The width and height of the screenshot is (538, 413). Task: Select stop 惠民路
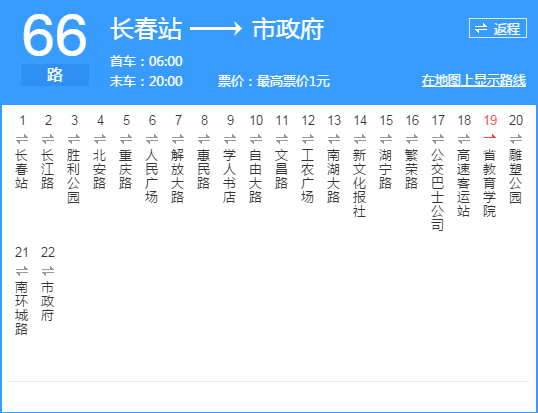204,169
